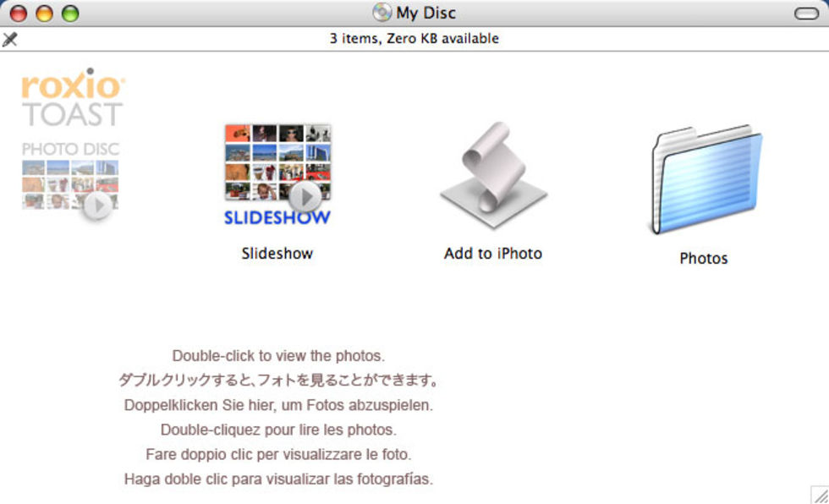Image resolution: width=829 pixels, height=504 pixels.
Task: Click the Photo Disc thumbnail grid
Action: (70, 183)
